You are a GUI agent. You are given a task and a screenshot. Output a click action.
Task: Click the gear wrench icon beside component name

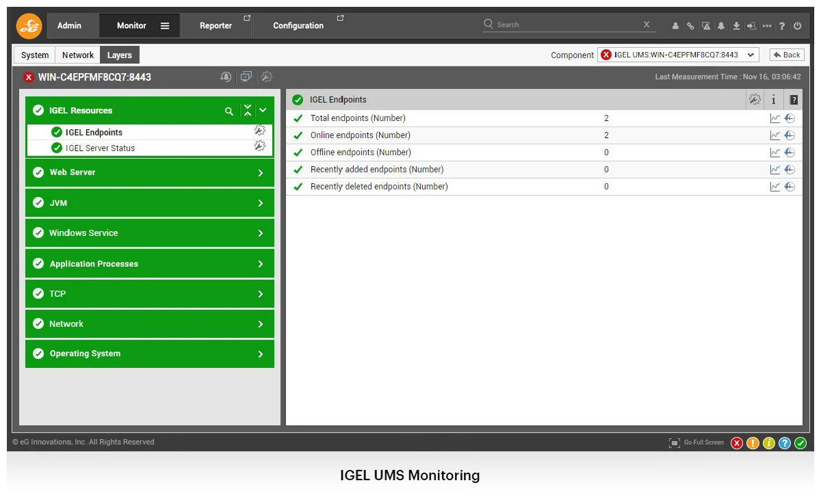coord(267,77)
